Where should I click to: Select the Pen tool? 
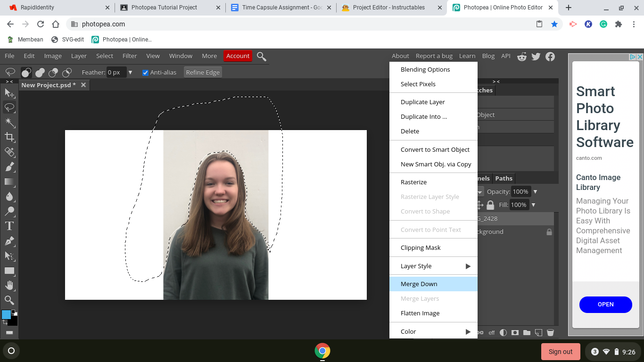(9, 240)
